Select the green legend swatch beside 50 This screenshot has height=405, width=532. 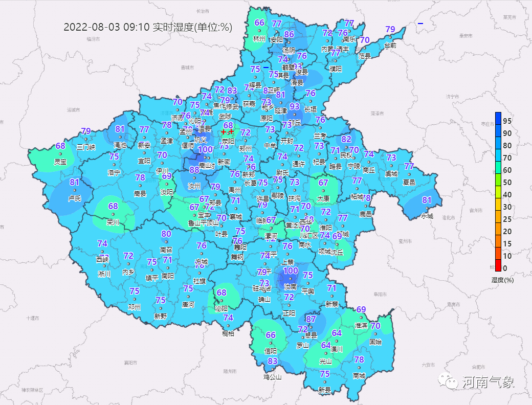point(498,180)
